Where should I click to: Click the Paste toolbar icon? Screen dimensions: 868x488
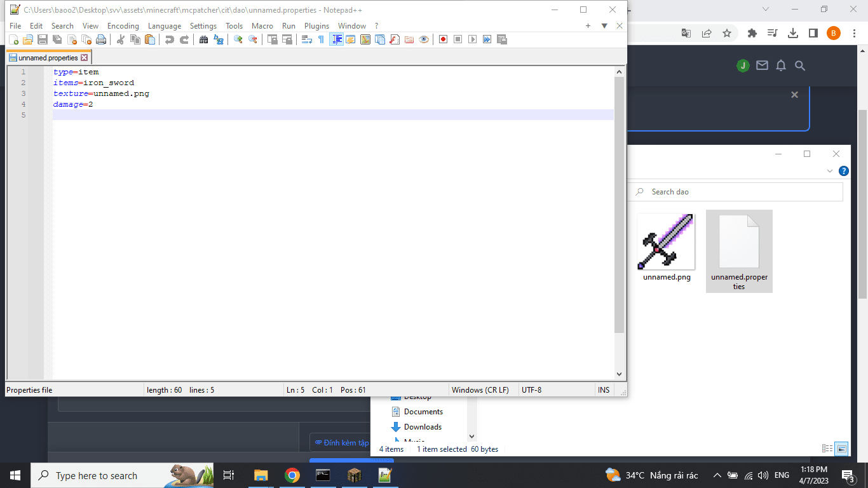[x=150, y=39]
